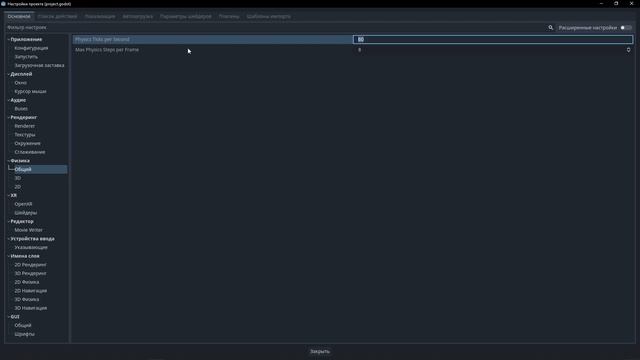The height and width of the screenshot is (360, 640).
Task: Switch to the Основной tab
Action: pos(19,16)
